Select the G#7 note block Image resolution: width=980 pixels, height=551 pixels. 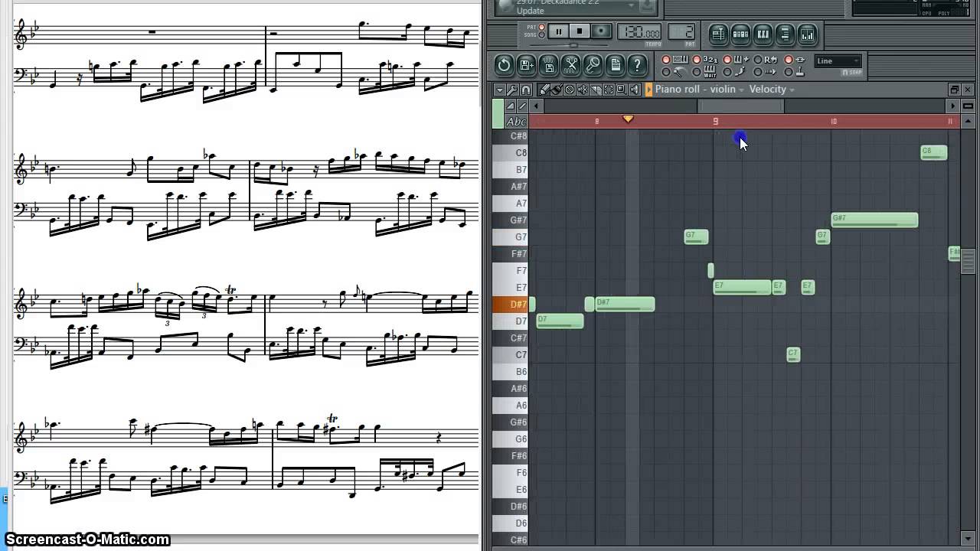pyautogui.click(x=874, y=220)
